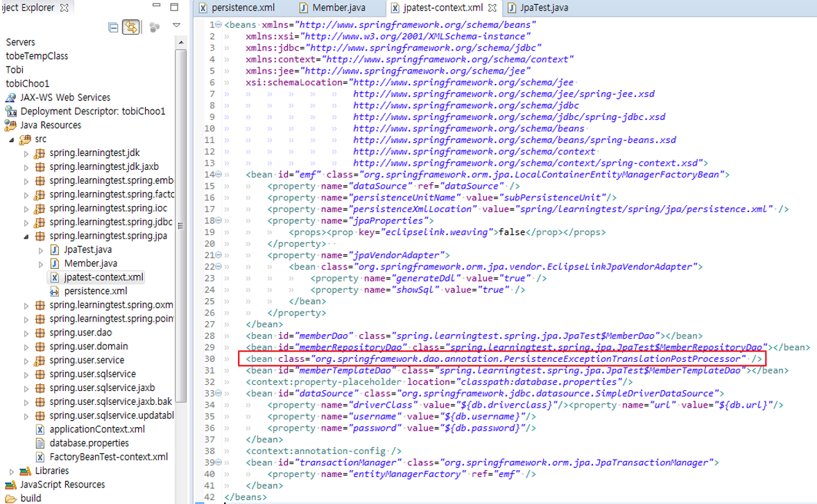Click jpatest-context.xml file icon in tree
Screen dimensions: 817x504
[x=54, y=277]
